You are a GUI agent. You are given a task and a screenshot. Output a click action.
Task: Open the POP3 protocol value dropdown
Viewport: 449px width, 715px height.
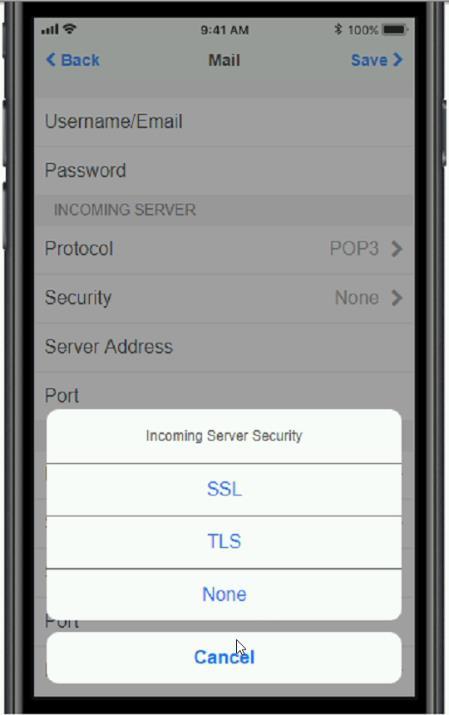354,249
